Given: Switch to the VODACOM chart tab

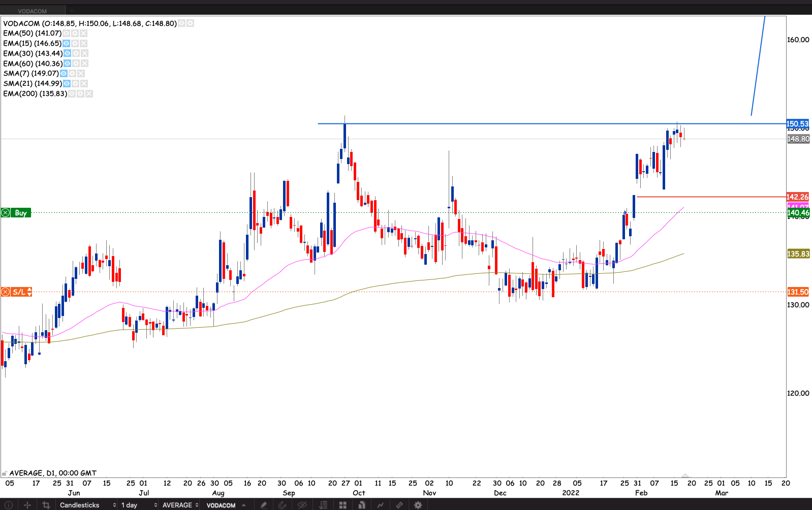Looking at the screenshot, I should tap(33, 11).
